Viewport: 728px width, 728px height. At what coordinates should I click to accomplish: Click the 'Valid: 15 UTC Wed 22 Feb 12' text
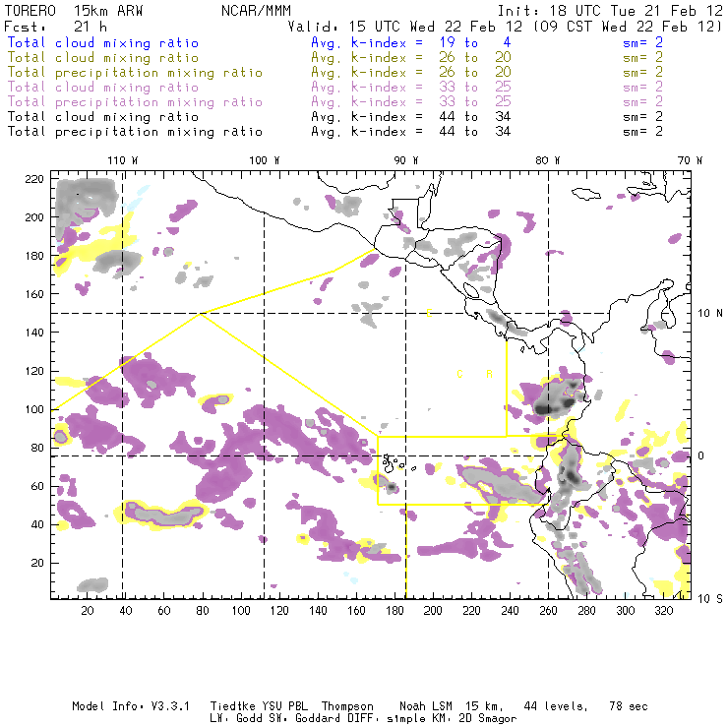(405, 27)
